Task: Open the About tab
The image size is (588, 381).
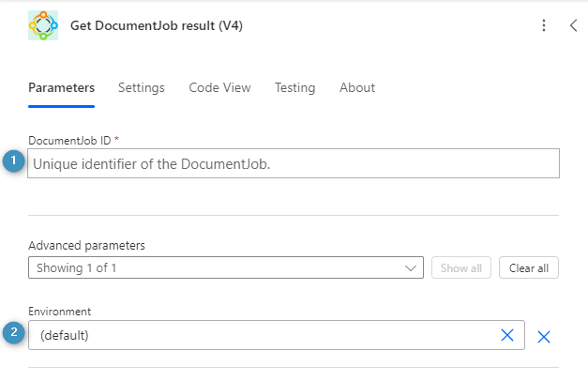Action: pos(357,88)
